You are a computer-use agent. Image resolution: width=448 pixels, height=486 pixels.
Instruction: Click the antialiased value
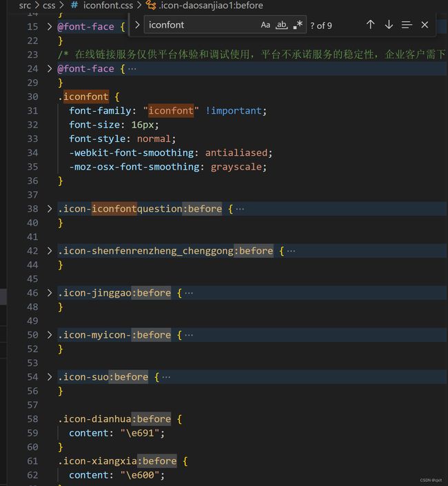(x=236, y=153)
